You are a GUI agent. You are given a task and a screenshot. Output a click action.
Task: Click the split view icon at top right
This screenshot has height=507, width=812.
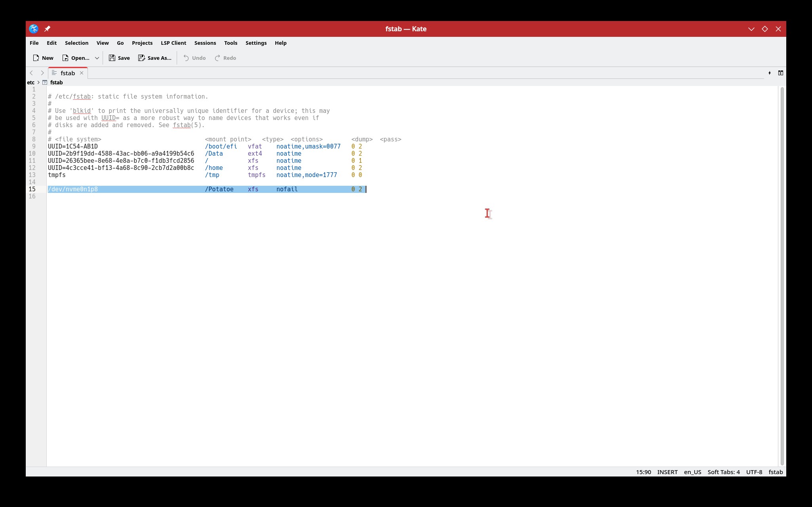coord(780,73)
